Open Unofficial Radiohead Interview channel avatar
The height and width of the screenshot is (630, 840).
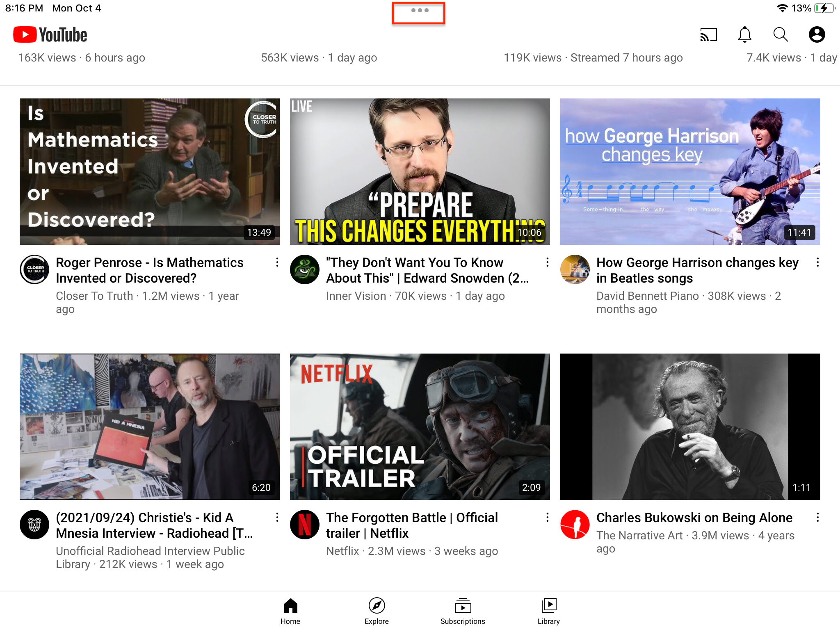[x=35, y=525]
